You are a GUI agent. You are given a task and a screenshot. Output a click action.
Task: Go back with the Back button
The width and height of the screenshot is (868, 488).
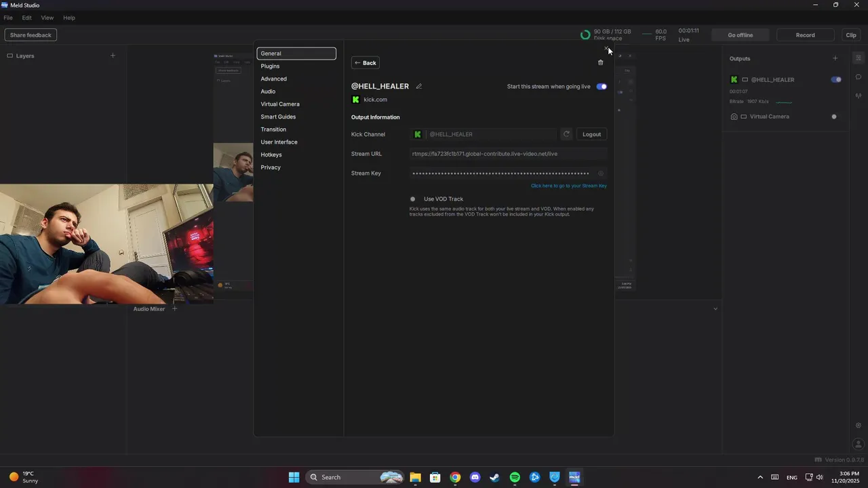click(366, 63)
